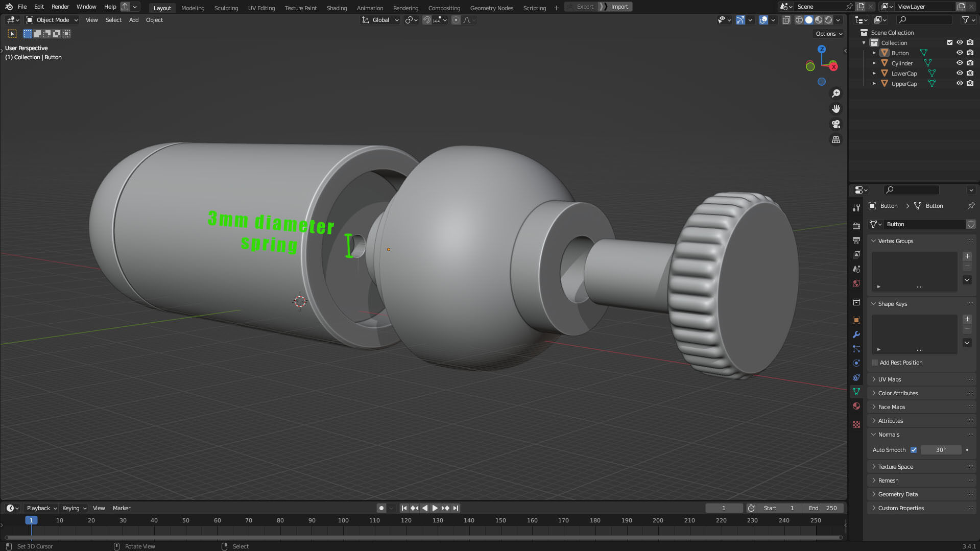Open the Object properties tab icon

(856, 320)
